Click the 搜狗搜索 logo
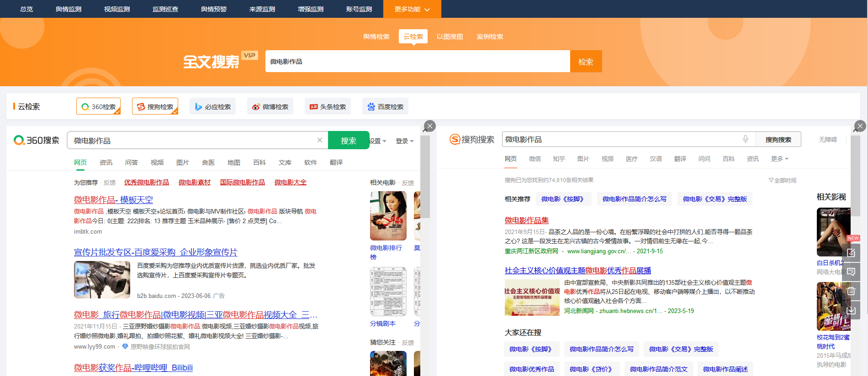The width and height of the screenshot is (868, 376). pos(472,139)
